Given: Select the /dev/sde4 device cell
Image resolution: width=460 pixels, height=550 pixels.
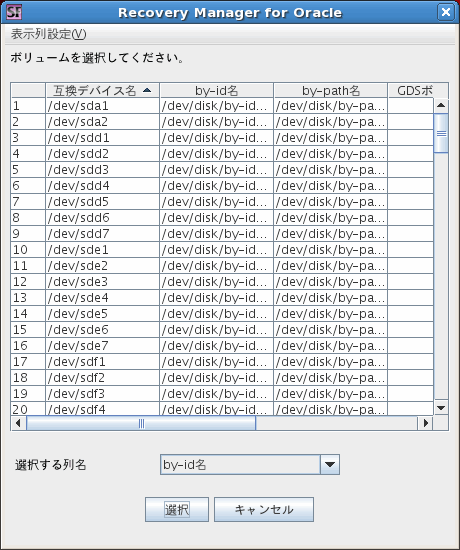Looking at the screenshot, I should [x=102, y=297].
